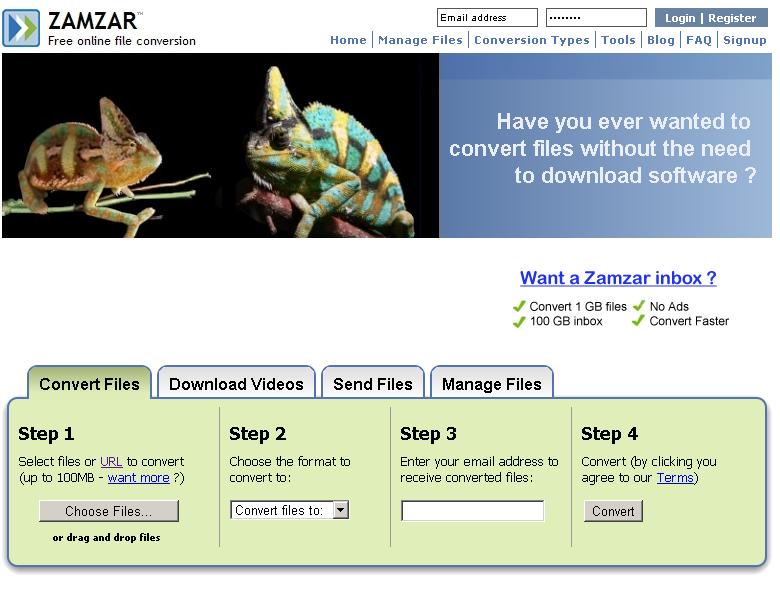Open the FAQ navigation link
This screenshot has width=780, height=589.
pos(699,40)
